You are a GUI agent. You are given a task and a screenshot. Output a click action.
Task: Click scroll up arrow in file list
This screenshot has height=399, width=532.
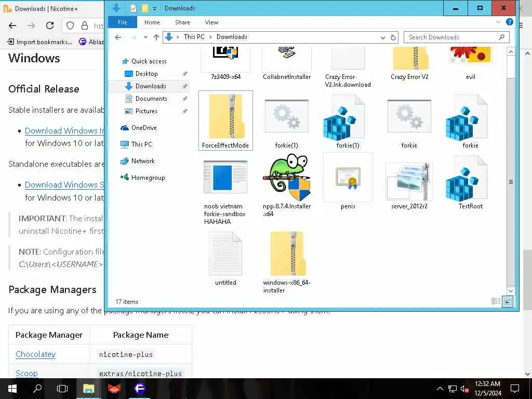[511, 51]
